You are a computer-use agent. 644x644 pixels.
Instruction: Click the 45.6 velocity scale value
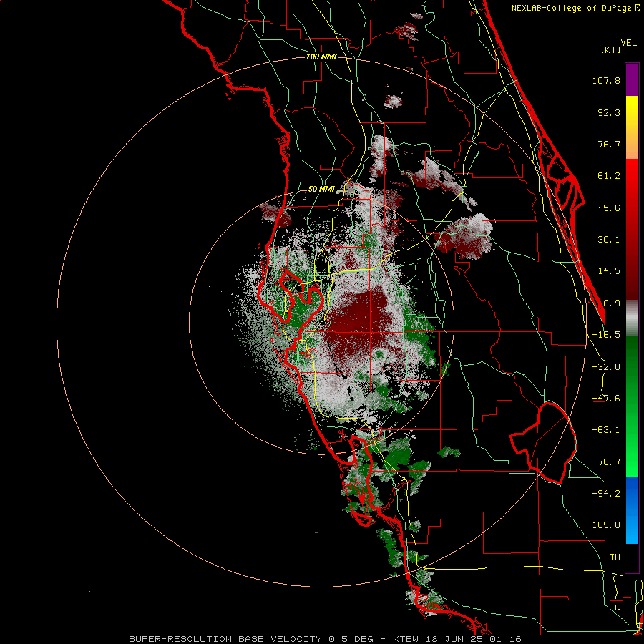(609, 208)
